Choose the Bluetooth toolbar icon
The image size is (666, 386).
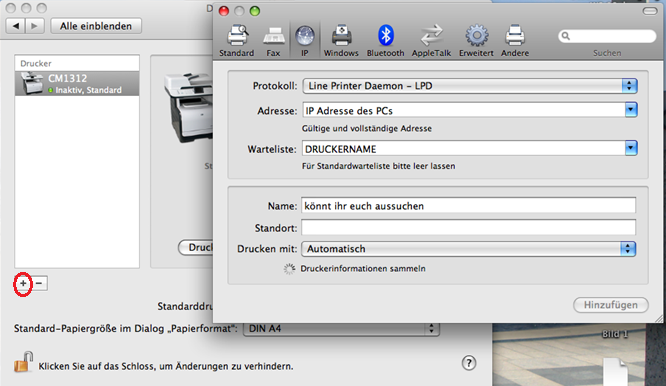pyautogui.click(x=385, y=41)
